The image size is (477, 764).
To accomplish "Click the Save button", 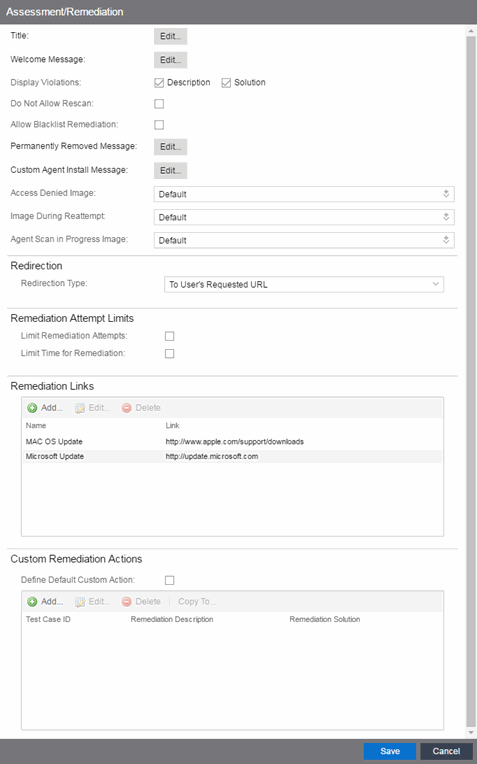I will point(390,751).
